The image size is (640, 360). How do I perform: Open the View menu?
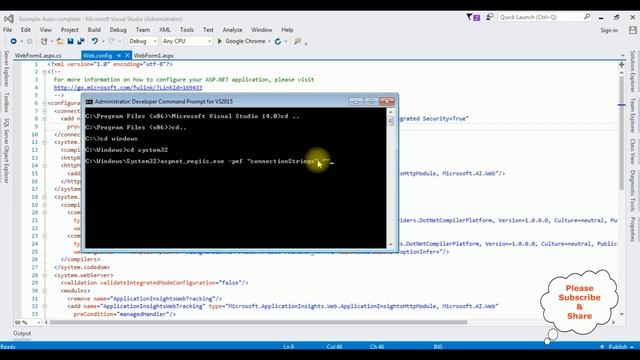coord(46,30)
